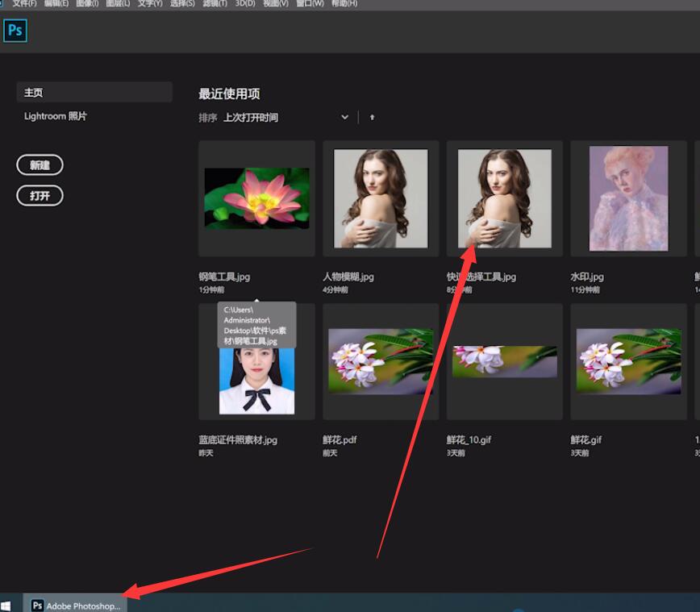
Task: Click the 鲜花.gif file name
Action: click(x=586, y=439)
